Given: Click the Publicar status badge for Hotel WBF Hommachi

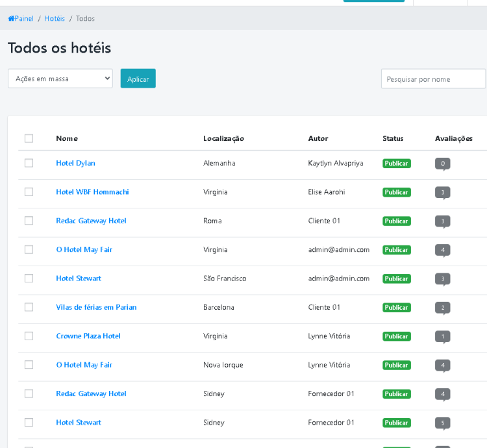Looking at the screenshot, I should pyautogui.click(x=397, y=192).
